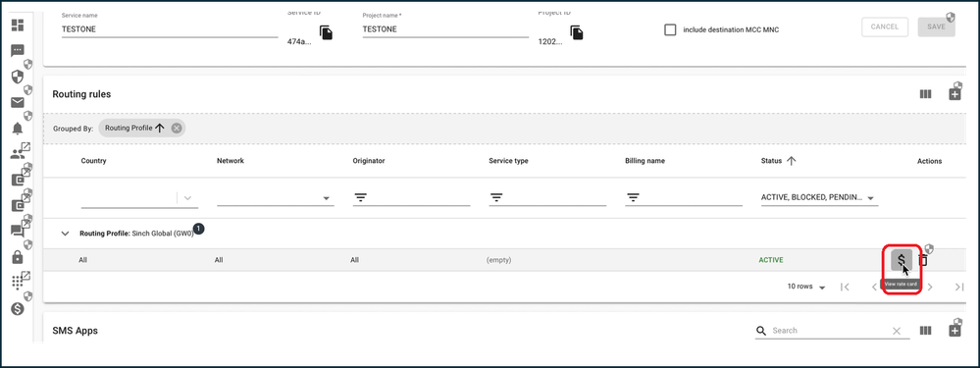Add a new routing rule
Image resolution: width=980 pixels, height=368 pixels.
(x=954, y=94)
